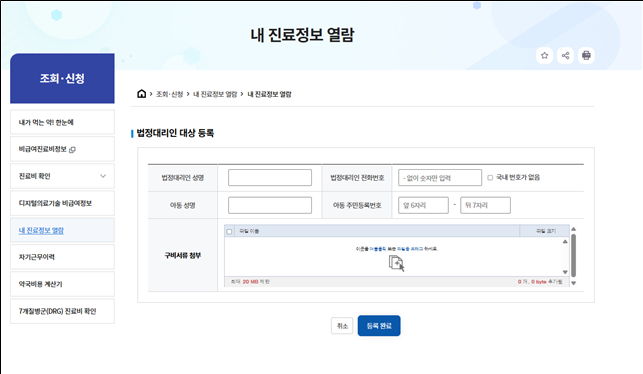The image size is (643, 374).
Task: Click the 취소 cancel button
Action: (x=342, y=326)
